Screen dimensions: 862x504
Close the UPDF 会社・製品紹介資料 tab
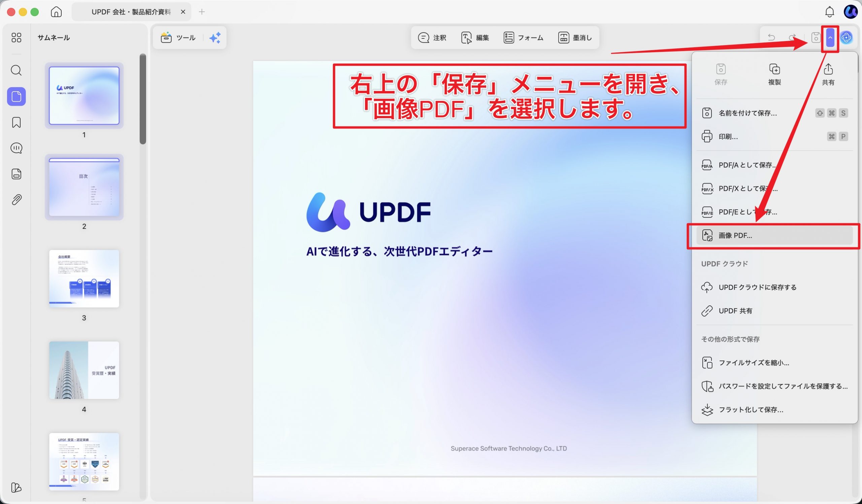coord(183,12)
